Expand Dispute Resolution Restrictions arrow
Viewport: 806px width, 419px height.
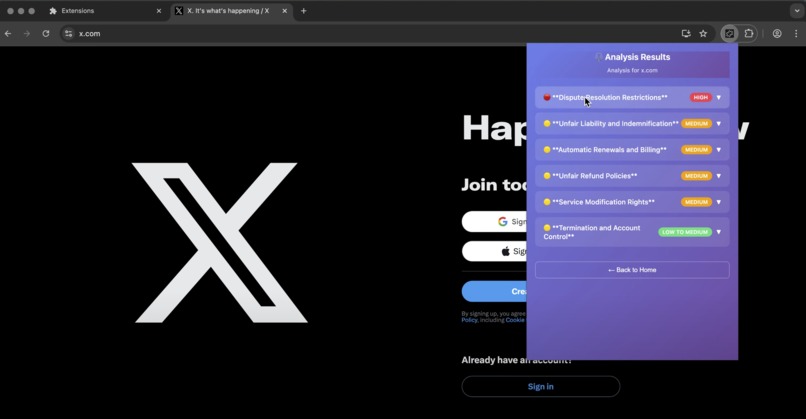pos(719,98)
